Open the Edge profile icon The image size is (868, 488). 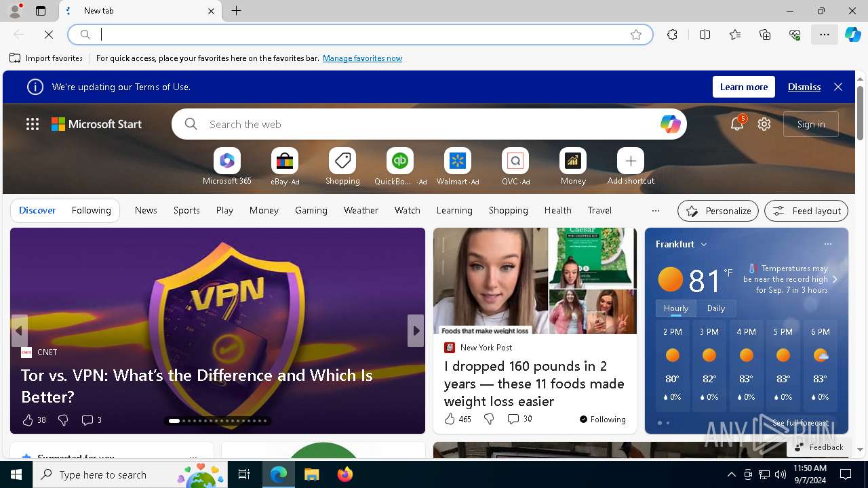click(15, 11)
